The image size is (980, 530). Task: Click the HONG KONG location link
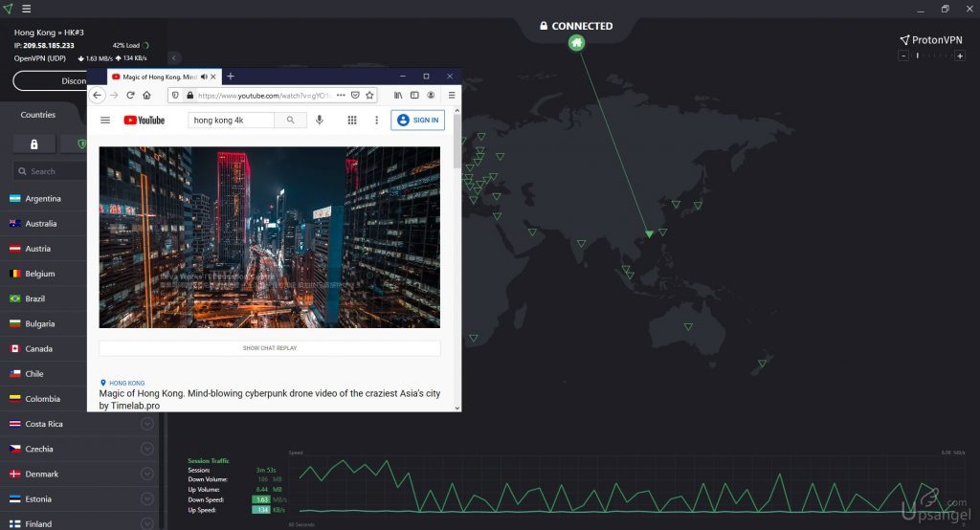(x=127, y=383)
